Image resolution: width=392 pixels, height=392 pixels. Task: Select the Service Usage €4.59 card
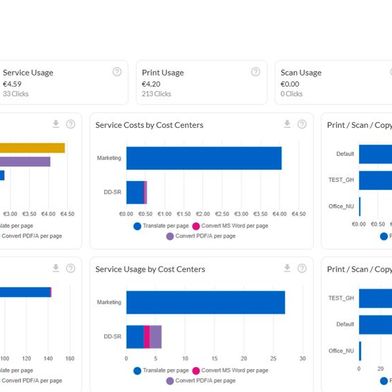64,82
